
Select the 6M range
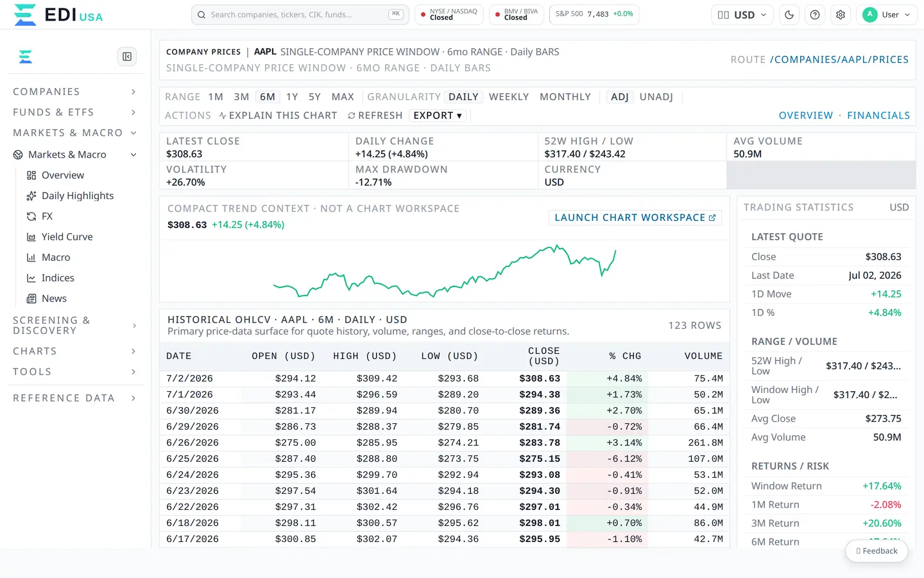click(268, 97)
